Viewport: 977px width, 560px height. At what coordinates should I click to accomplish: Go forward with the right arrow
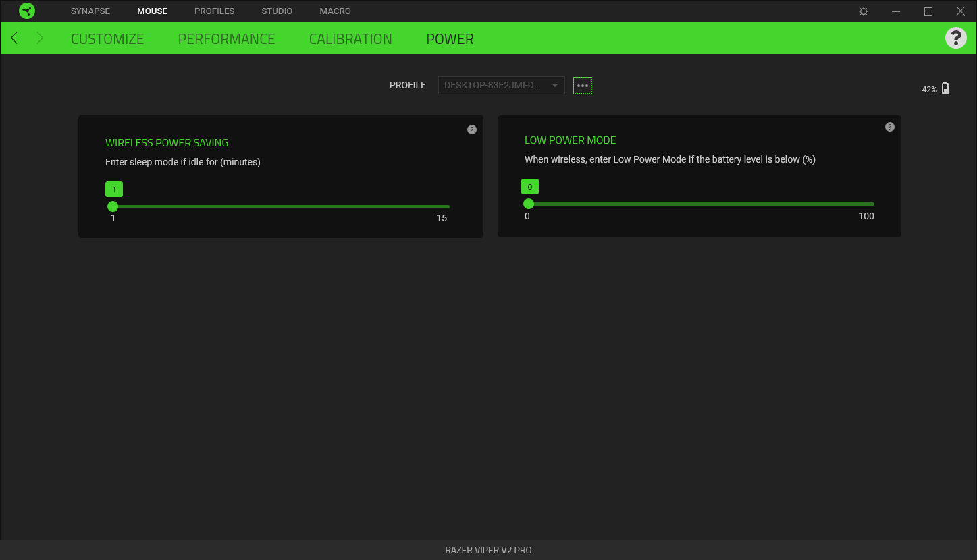click(x=40, y=38)
